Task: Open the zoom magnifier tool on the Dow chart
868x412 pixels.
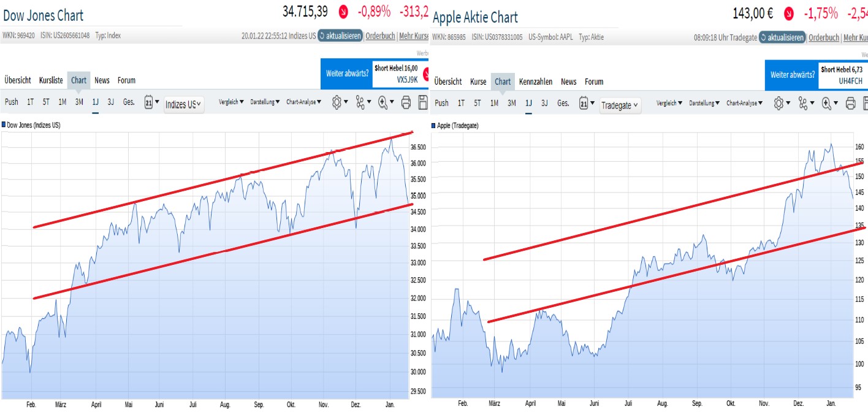Action: pos(383,103)
